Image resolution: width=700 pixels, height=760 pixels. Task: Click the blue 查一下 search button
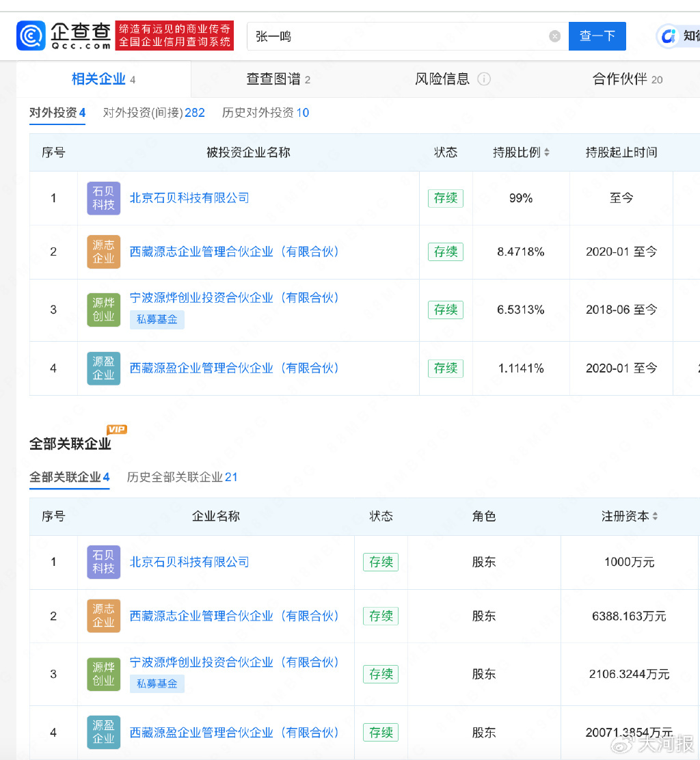(597, 36)
